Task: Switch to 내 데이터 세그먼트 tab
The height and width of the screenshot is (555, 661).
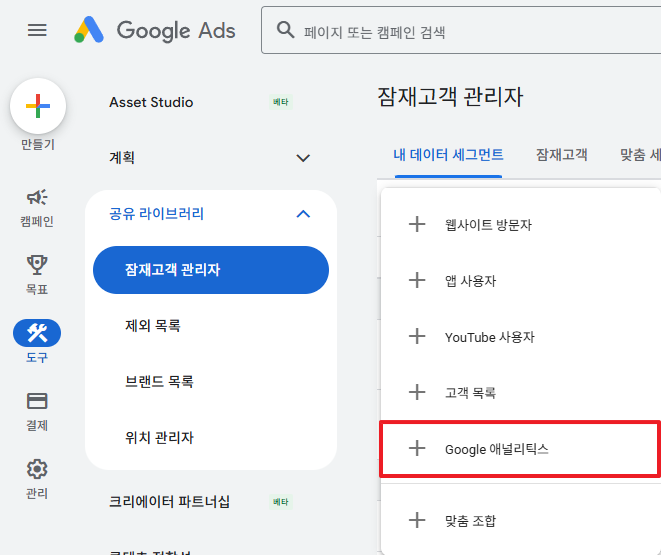Action: [448, 155]
